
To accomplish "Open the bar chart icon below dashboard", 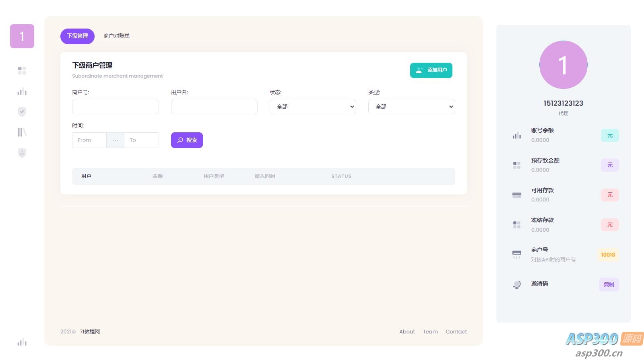I will pyautogui.click(x=22, y=92).
